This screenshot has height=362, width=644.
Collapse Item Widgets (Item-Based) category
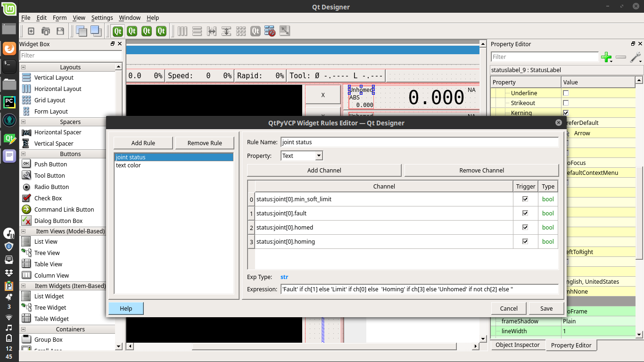24,286
